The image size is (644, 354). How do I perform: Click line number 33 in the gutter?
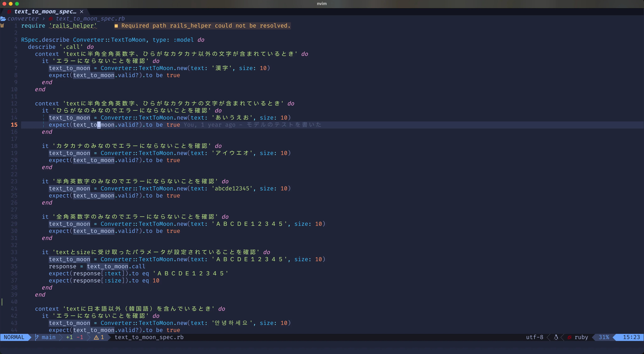(14, 252)
